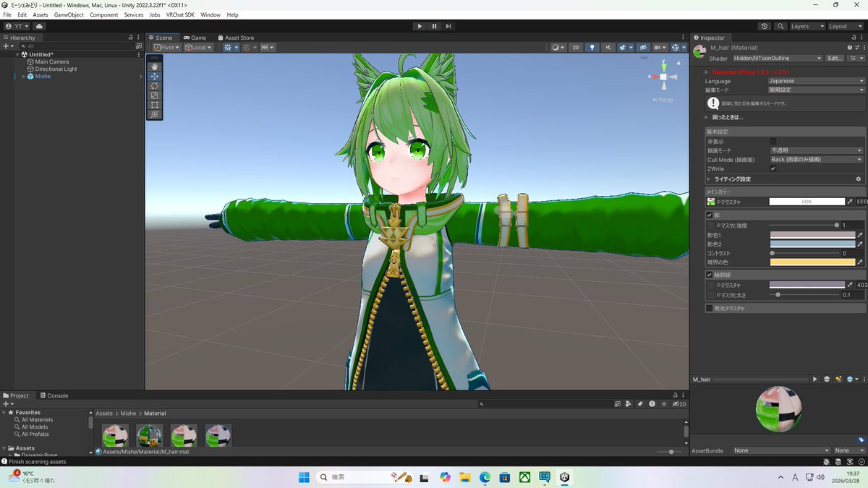The height and width of the screenshot is (488, 868).
Task: Open the YT account dropdown
Action: click(x=17, y=26)
